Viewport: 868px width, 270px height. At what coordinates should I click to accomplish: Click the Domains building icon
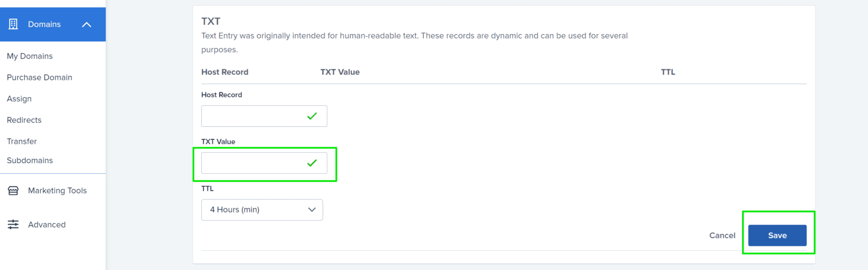pyautogui.click(x=13, y=24)
